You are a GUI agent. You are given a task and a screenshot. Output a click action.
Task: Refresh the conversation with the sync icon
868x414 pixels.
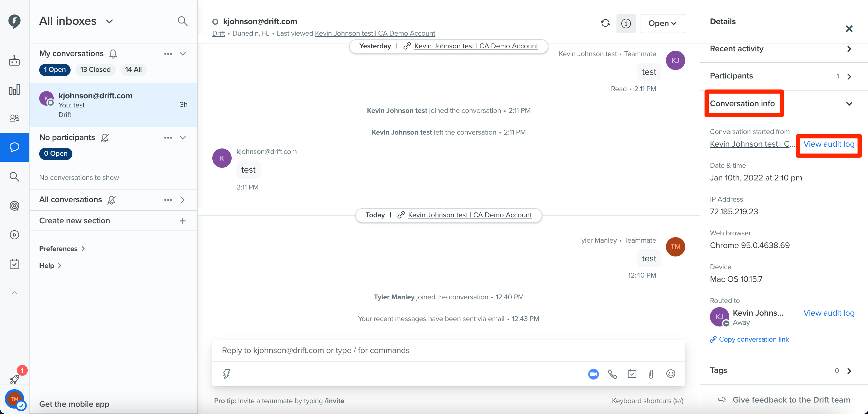coord(605,23)
